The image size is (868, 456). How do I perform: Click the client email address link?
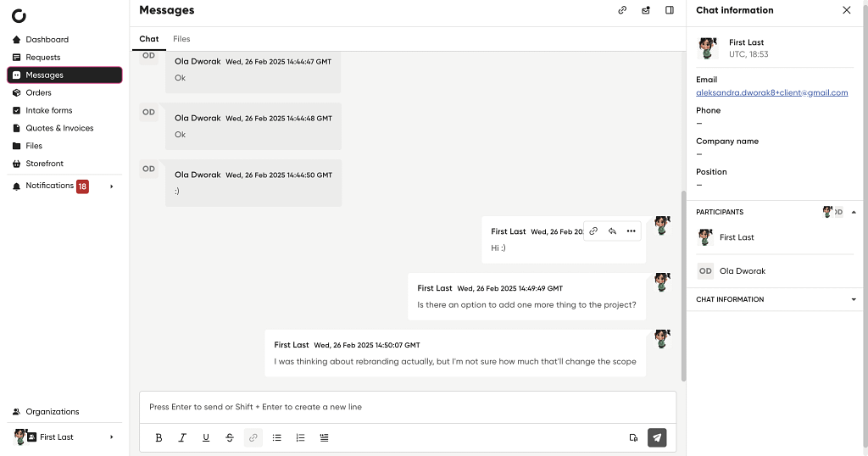pos(771,92)
